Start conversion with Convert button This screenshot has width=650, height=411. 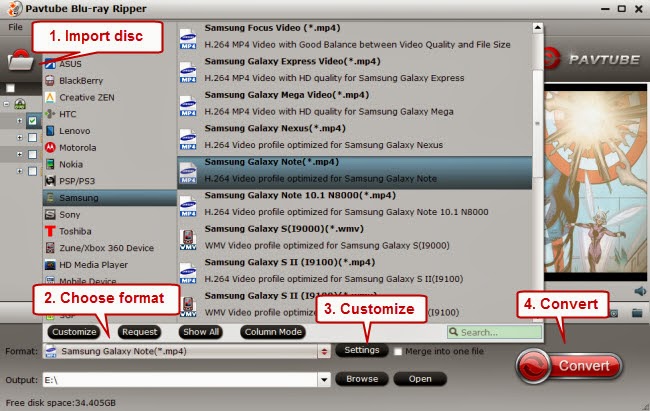(x=569, y=366)
